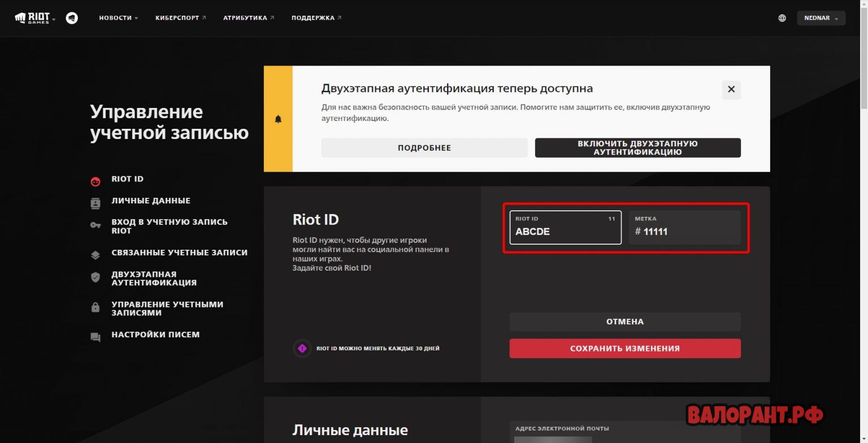This screenshot has width=868, height=443.
Task: Click the shield icon for two-step authentication
Action: [x=96, y=277]
